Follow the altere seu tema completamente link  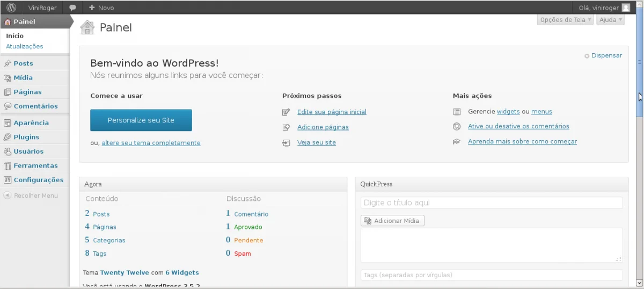(x=151, y=143)
